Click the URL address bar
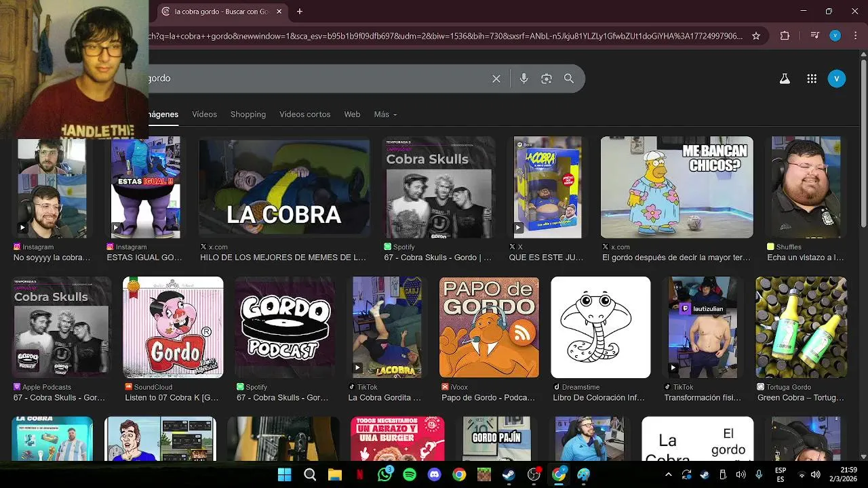The image size is (868, 488). click(x=446, y=36)
